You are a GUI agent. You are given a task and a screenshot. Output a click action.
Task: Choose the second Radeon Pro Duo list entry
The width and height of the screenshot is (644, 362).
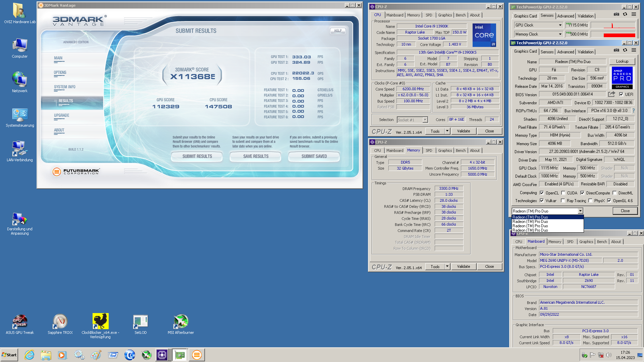[547, 222]
